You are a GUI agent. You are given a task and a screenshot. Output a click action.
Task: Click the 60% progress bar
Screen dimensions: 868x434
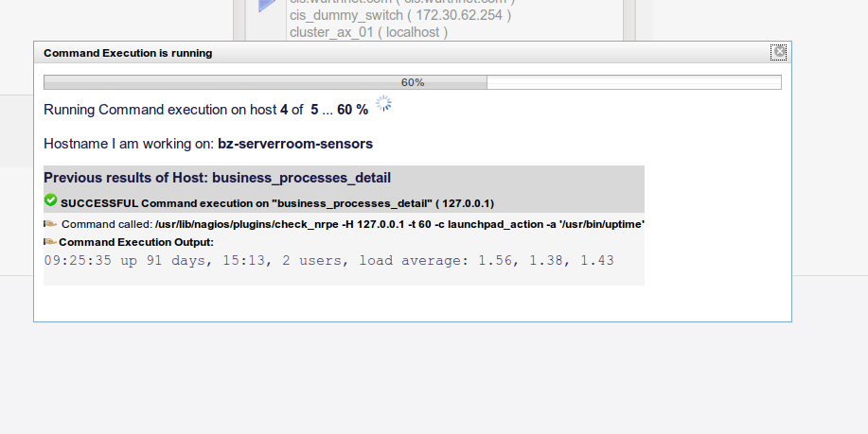pyautogui.click(x=413, y=82)
